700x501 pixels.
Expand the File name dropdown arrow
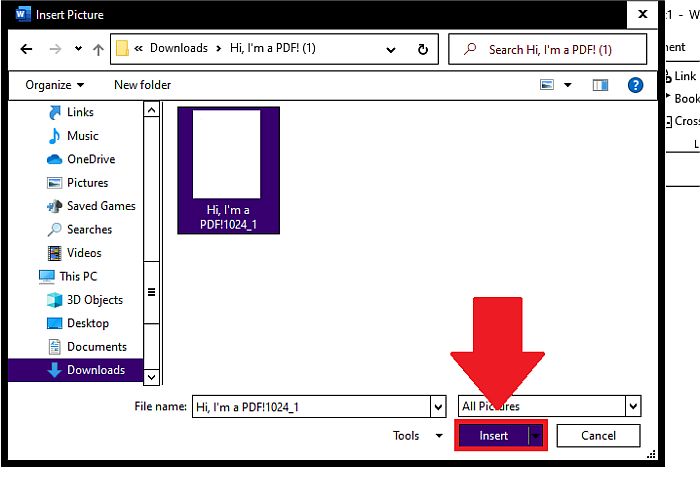pyautogui.click(x=438, y=407)
